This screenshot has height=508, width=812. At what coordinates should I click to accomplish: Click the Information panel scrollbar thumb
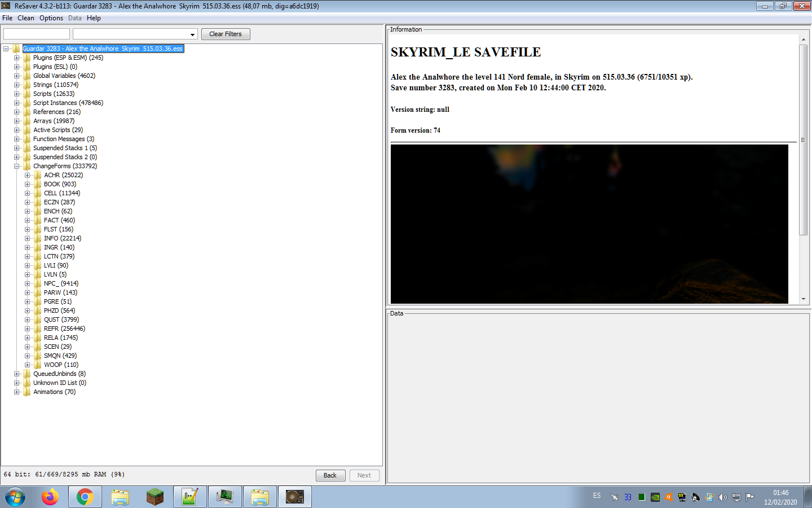tap(803, 140)
